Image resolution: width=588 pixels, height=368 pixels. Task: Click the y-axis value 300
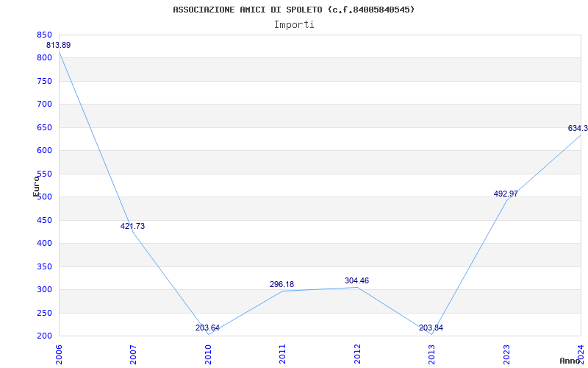pyautogui.click(x=44, y=290)
